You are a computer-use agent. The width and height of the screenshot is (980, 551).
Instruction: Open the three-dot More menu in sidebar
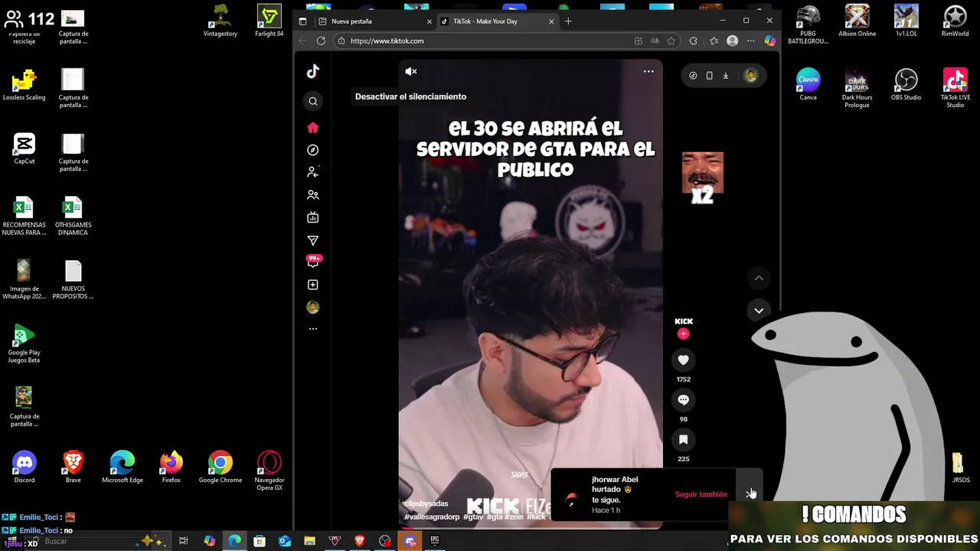[x=313, y=328]
